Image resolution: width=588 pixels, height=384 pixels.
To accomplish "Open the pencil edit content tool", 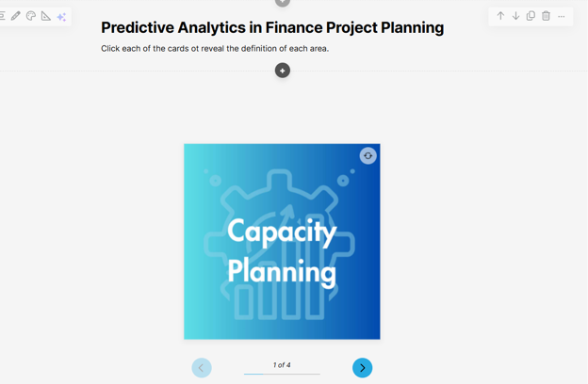I will point(15,16).
